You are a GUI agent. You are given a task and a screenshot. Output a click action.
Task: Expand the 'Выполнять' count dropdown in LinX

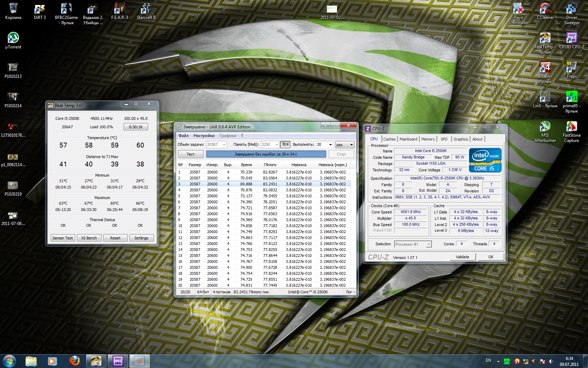tap(330, 144)
